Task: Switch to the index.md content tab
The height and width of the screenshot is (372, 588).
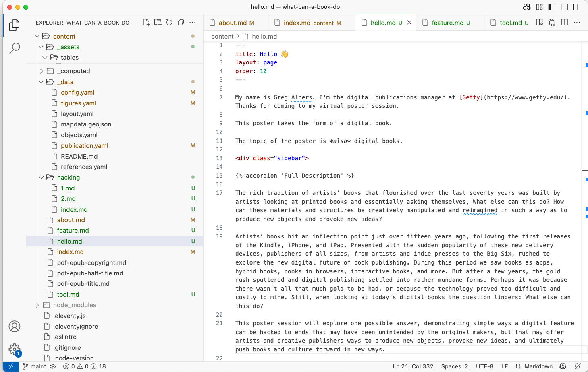Action: (x=312, y=23)
